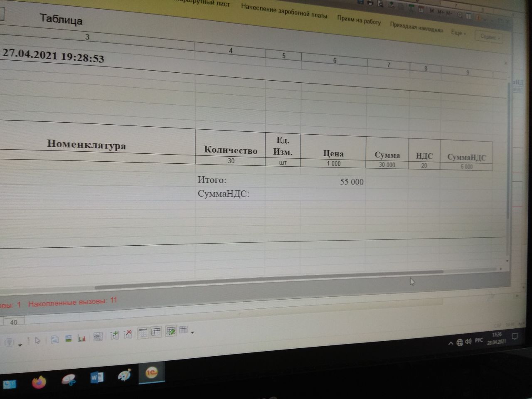Click the field showing 40
532x399 pixels.
pyautogui.click(x=14, y=322)
